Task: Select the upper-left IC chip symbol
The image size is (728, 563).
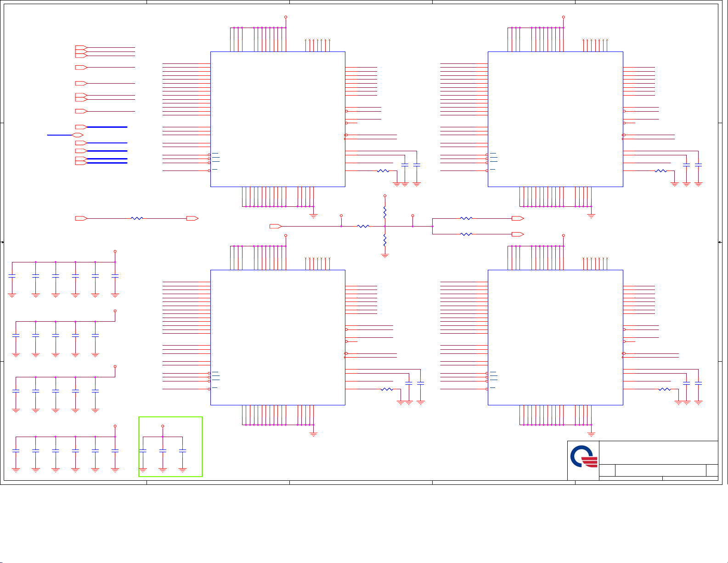Action: click(x=278, y=119)
